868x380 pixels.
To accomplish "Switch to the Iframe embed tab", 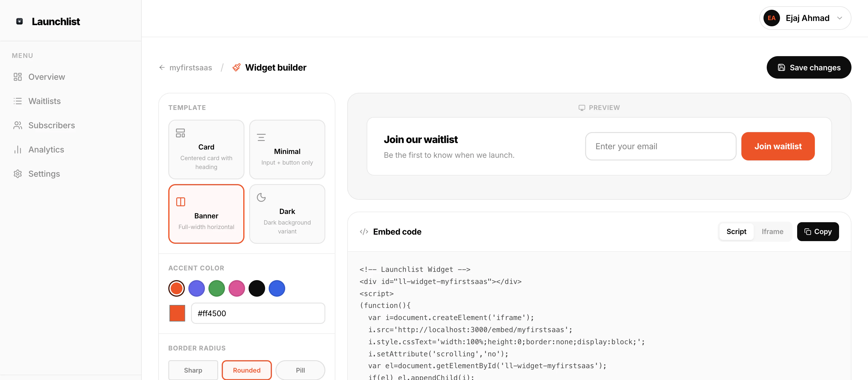I will tap(772, 232).
